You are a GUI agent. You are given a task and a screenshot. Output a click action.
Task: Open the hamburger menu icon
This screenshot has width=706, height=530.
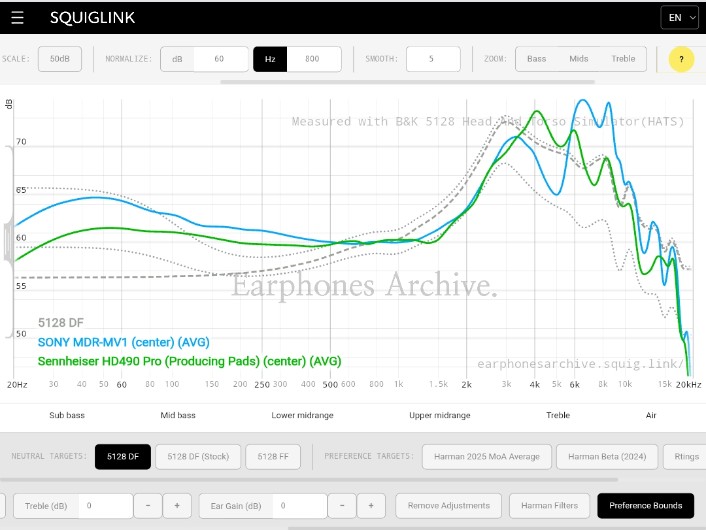point(17,18)
